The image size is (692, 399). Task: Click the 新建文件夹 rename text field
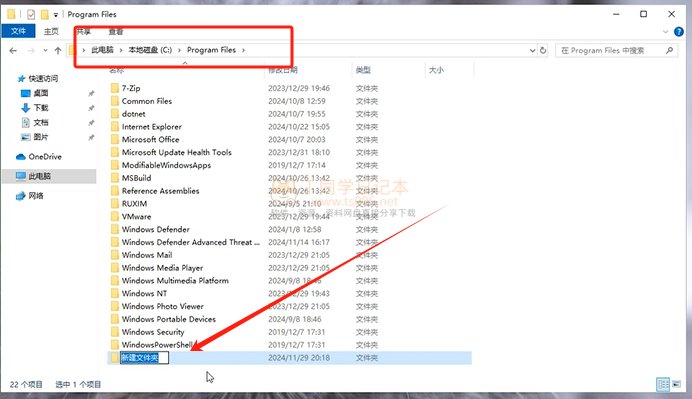click(x=144, y=358)
